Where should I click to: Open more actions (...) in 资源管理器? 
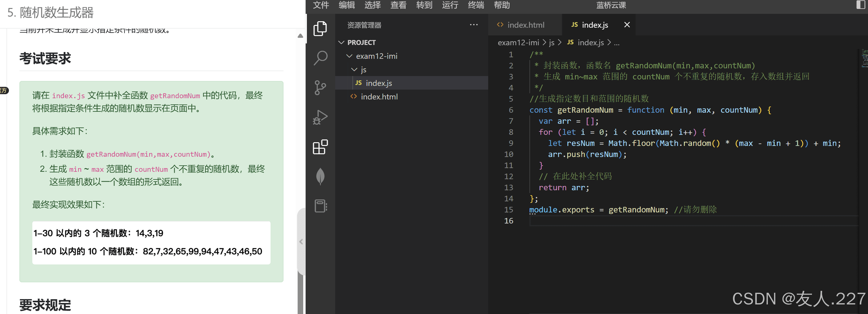(474, 25)
